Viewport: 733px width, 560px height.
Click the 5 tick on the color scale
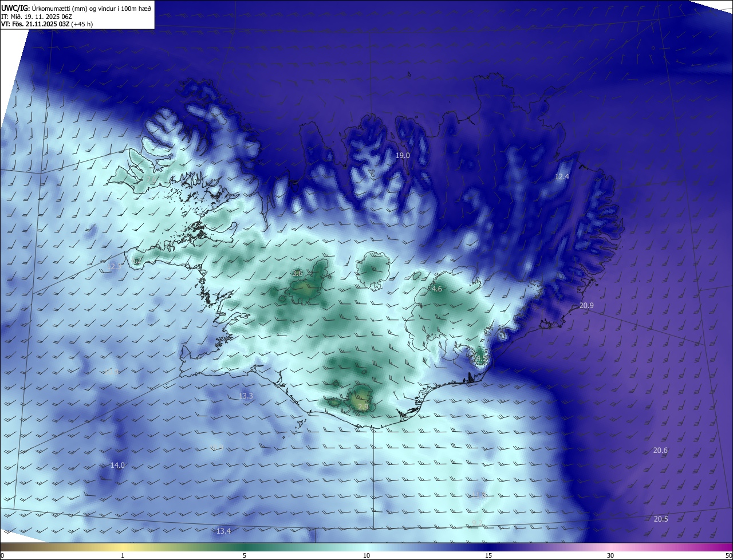pyautogui.click(x=245, y=555)
